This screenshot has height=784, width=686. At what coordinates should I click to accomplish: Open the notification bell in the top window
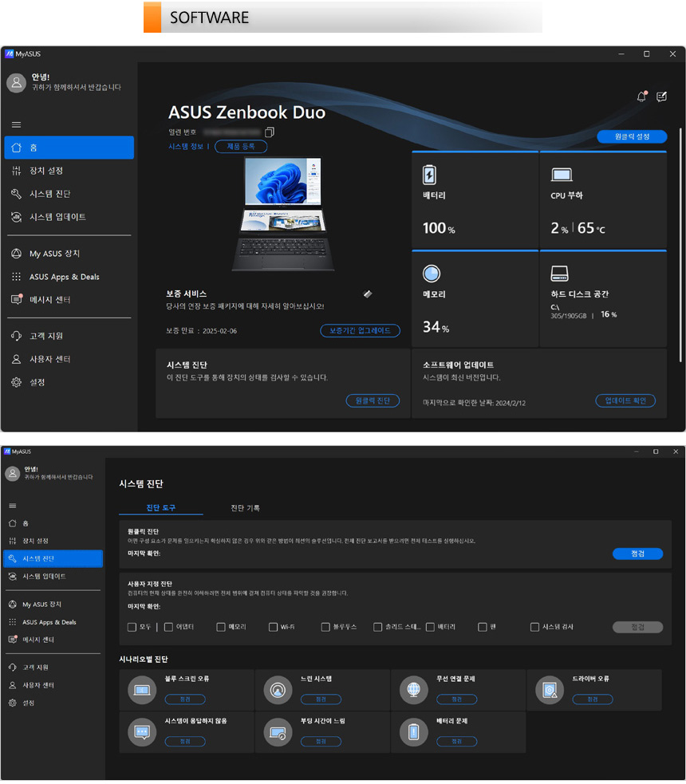(x=641, y=97)
